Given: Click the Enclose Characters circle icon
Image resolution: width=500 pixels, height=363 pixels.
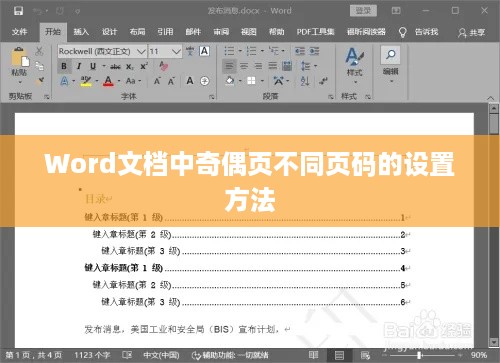Looking at the screenshot, I should pos(205,81).
